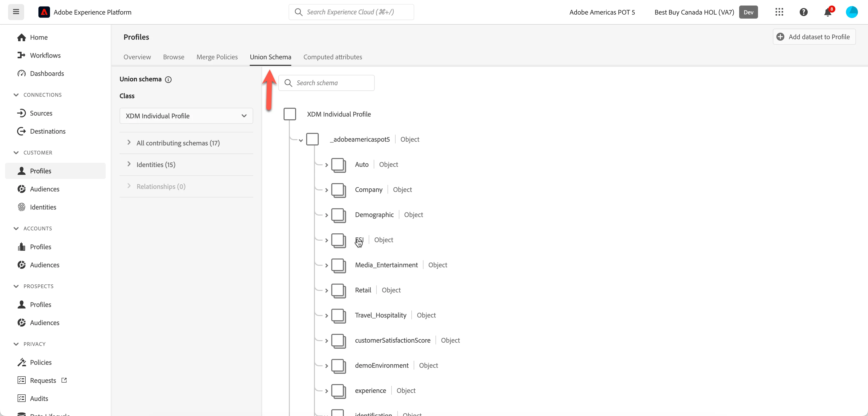Go to Sources in sidebar
The width and height of the screenshot is (868, 416).
coord(41,113)
